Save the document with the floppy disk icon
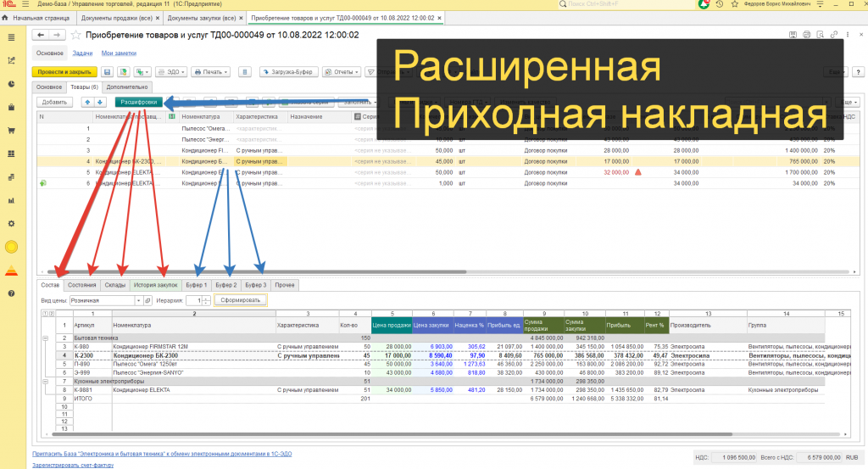 (108, 72)
